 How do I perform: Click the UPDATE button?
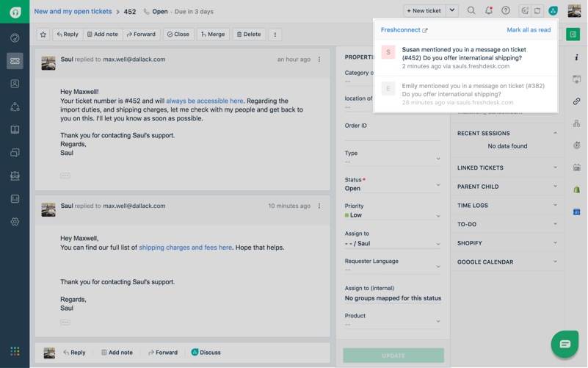pyautogui.click(x=393, y=356)
